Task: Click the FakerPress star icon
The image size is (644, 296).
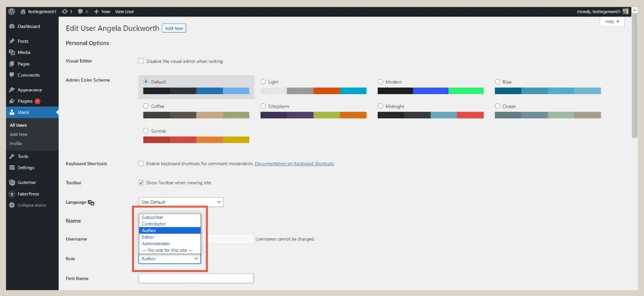Action: coord(12,194)
